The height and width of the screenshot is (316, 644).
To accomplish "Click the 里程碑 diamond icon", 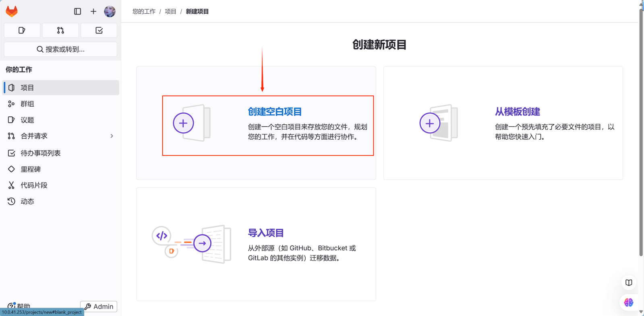I will 11,169.
